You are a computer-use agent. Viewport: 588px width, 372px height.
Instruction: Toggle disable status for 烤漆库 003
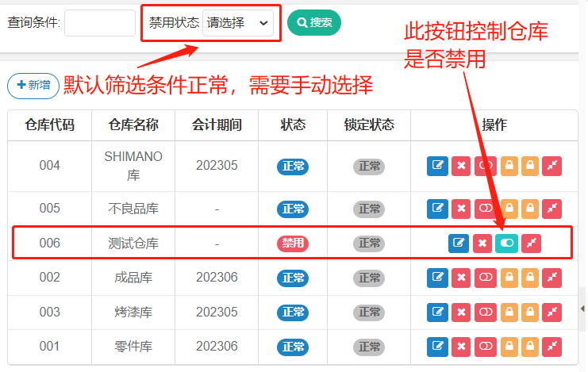(x=485, y=313)
